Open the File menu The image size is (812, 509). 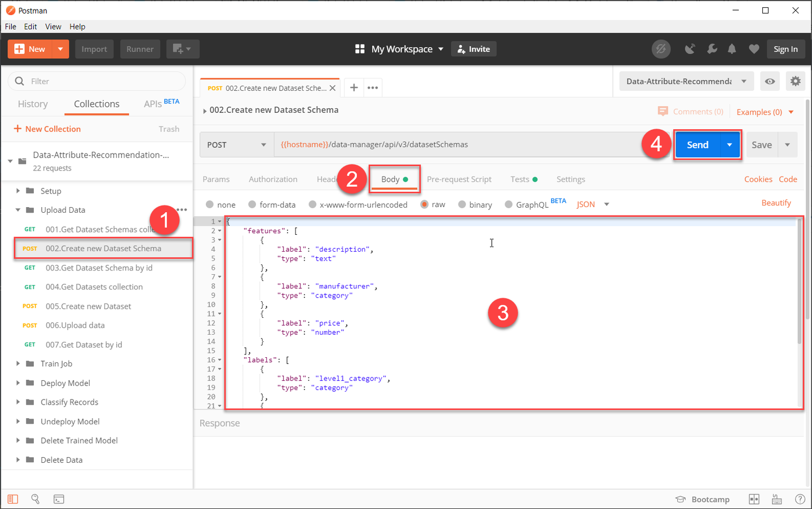[11, 27]
